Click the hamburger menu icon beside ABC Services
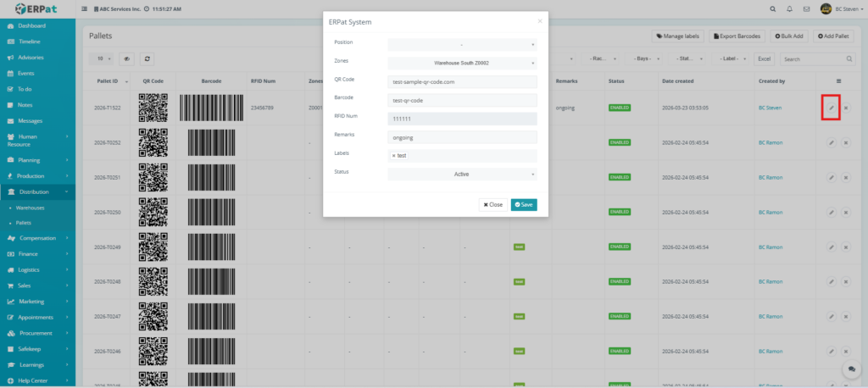 (x=84, y=8)
